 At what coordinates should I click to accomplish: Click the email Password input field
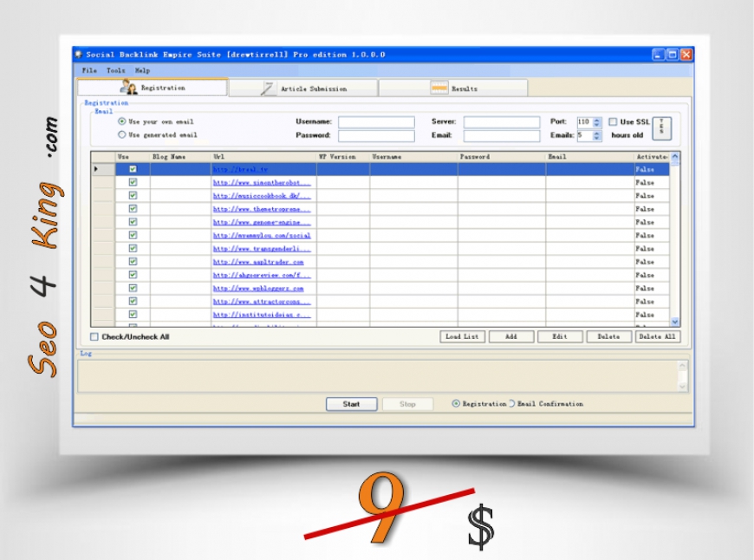pyautogui.click(x=376, y=136)
